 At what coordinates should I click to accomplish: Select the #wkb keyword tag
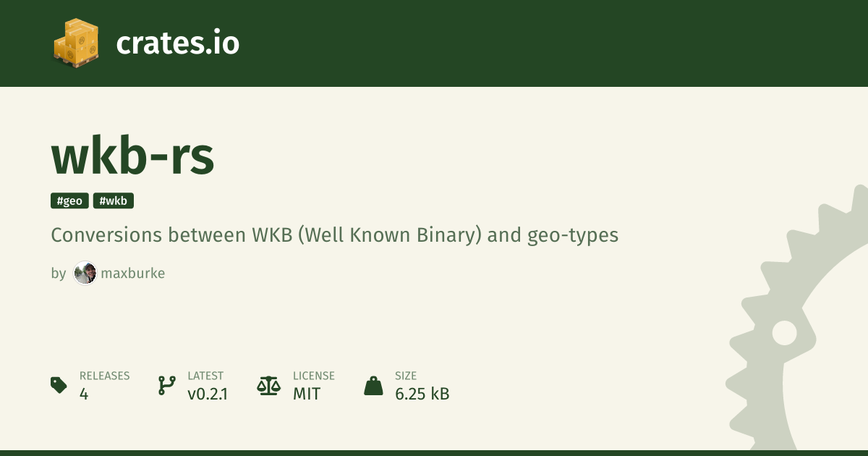(114, 201)
